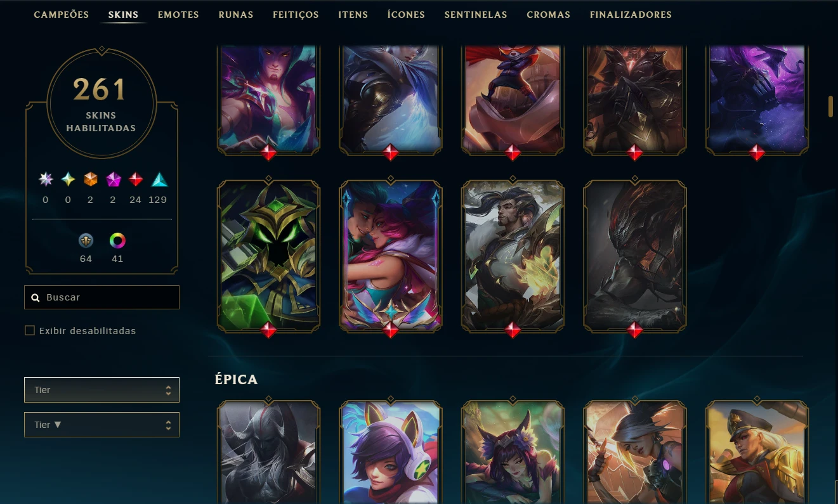Open the first Tier dropdown

pos(101,390)
